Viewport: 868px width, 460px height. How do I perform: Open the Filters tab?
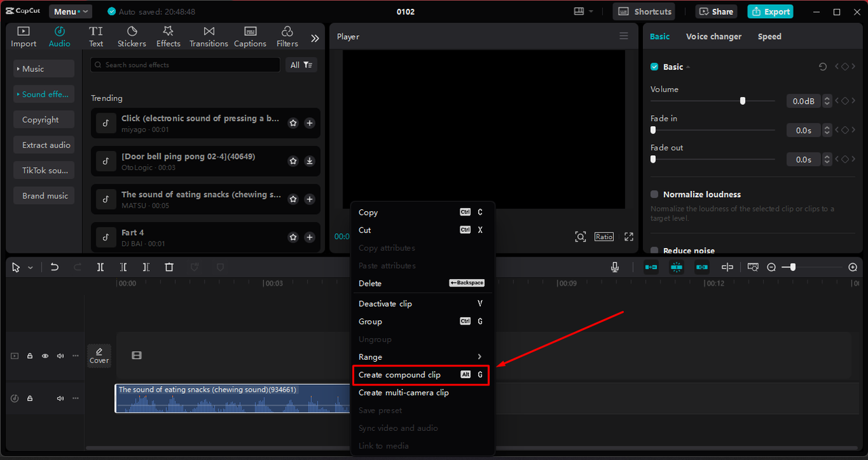[287, 37]
